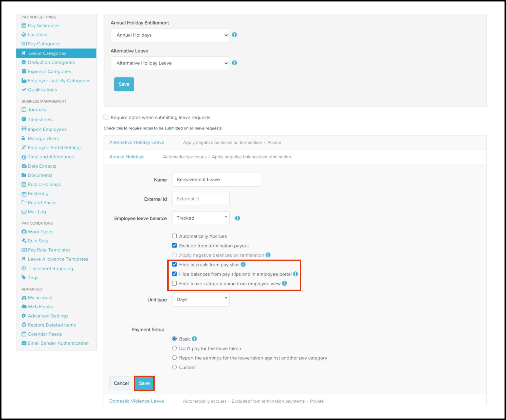Open the Domestic Violence Leave category link
506x420 pixels.
(136, 401)
